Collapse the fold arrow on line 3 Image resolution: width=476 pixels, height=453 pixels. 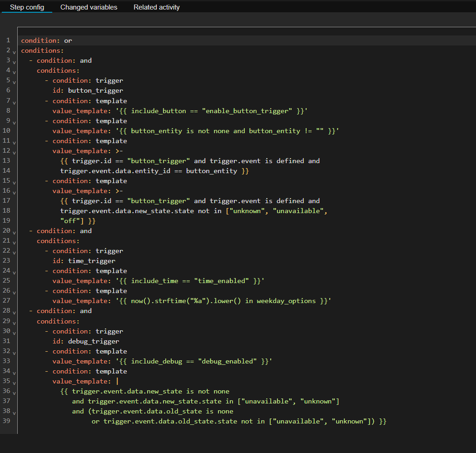click(14, 63)
